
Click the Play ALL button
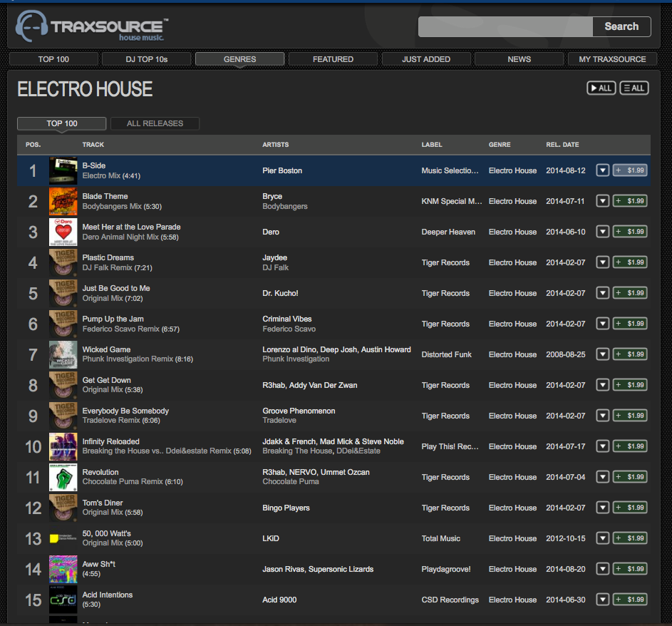pyautogui.click(x=601, y=88)
